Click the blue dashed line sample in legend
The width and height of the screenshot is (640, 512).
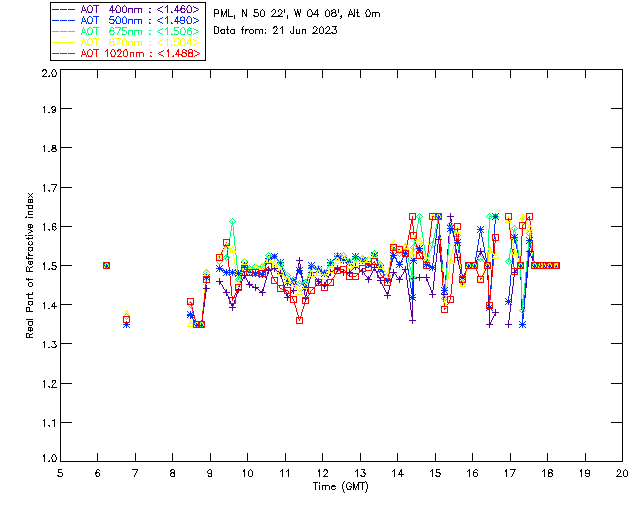tap(64, 20)
